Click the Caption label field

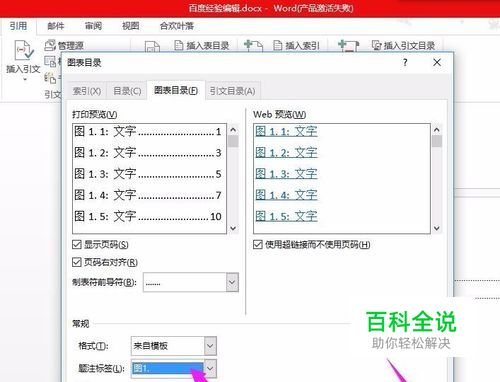(167, 368)
